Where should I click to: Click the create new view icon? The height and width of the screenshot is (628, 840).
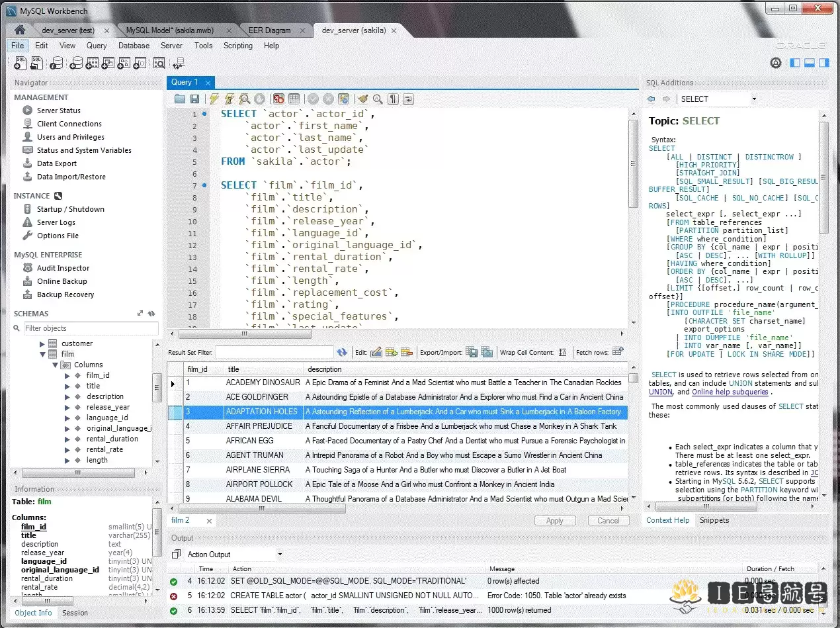click(x=108, y=63)
